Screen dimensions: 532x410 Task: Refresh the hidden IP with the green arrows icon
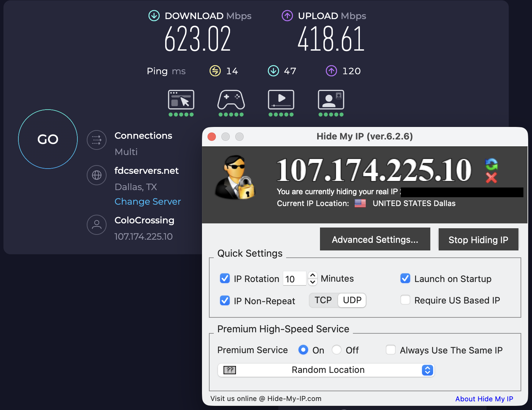click(x=492, y=164)
